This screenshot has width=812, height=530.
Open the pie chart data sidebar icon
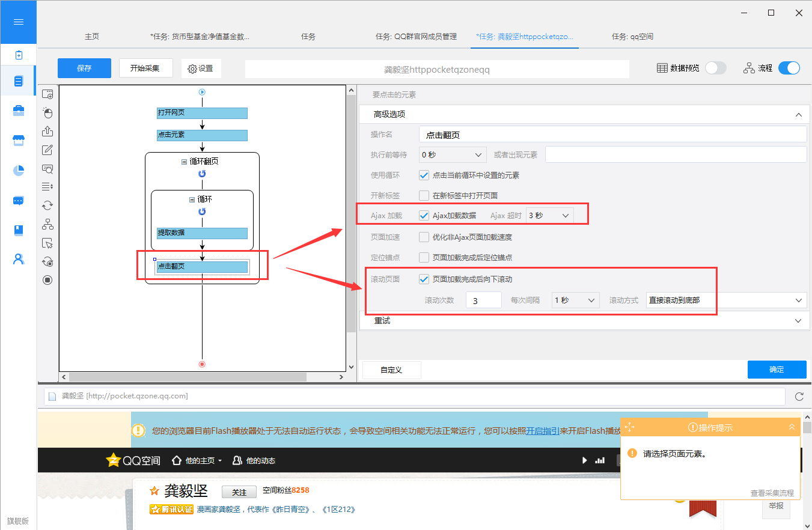pos(18,171)
